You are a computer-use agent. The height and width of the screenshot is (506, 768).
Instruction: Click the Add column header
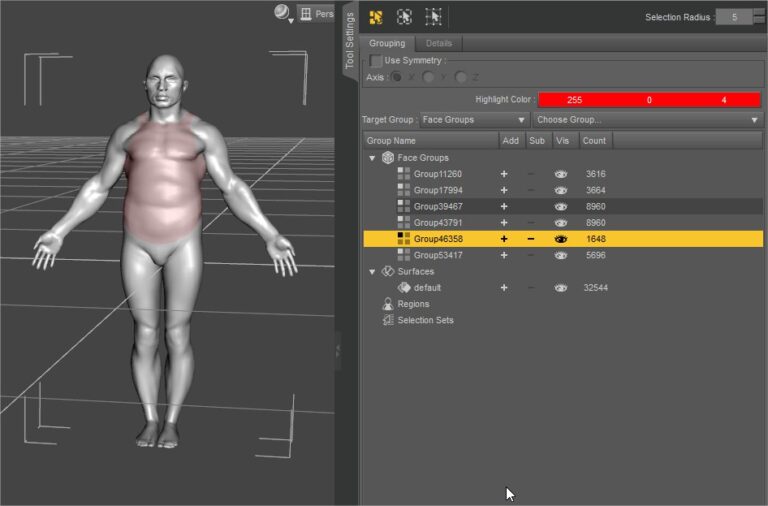pos(510,141)
